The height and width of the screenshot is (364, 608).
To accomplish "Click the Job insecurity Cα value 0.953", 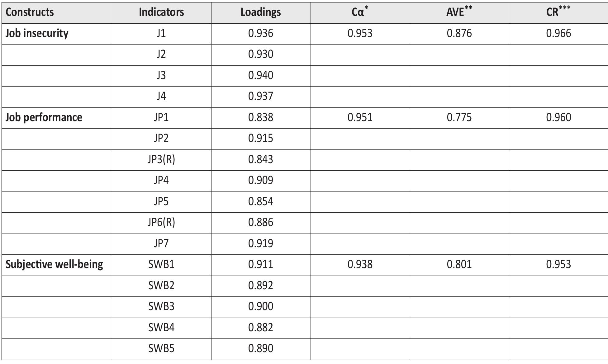I will tap(360, 33).
